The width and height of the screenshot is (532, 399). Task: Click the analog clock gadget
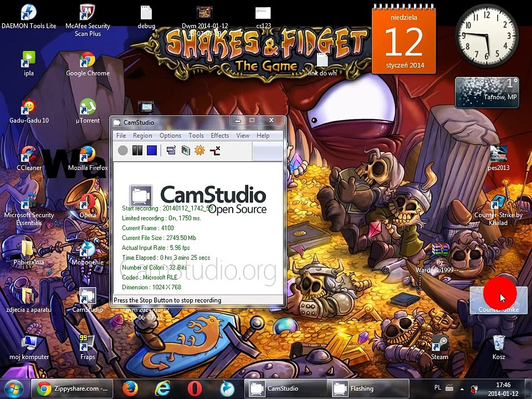click(x=487, y=36)
